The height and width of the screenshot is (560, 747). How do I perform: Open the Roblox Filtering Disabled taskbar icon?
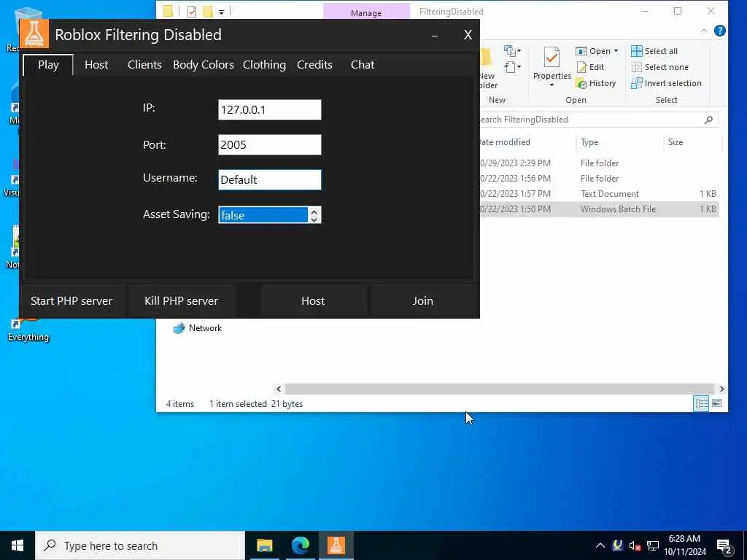click(x=336, y=545)
